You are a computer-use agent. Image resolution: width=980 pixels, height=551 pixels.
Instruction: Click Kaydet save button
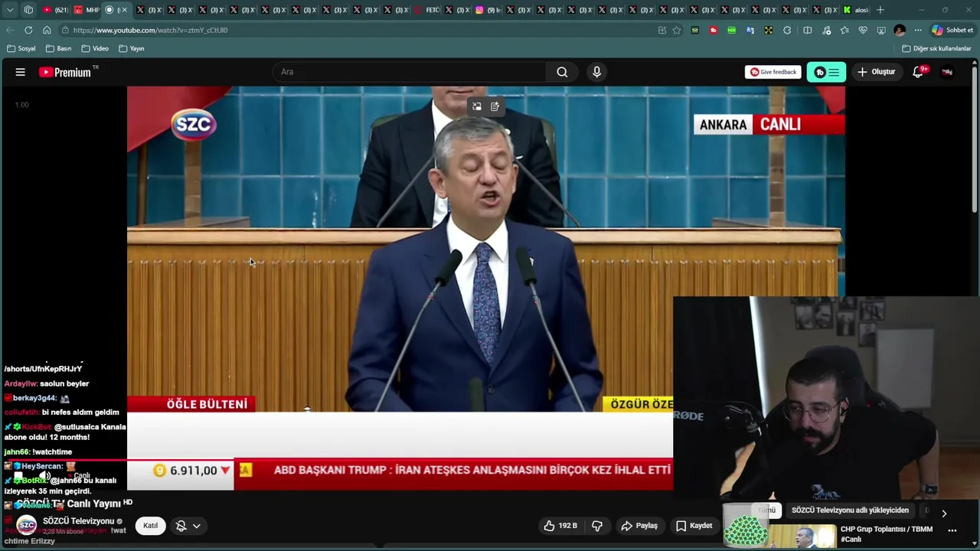pyautogui.click(x=694, y=526)
